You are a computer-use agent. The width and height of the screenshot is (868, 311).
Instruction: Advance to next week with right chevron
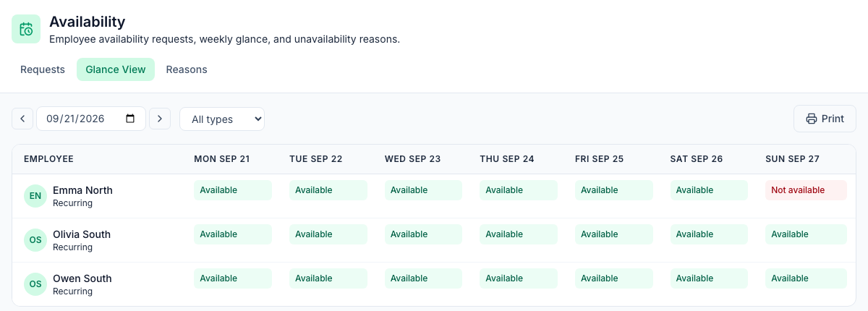point(160,119)
